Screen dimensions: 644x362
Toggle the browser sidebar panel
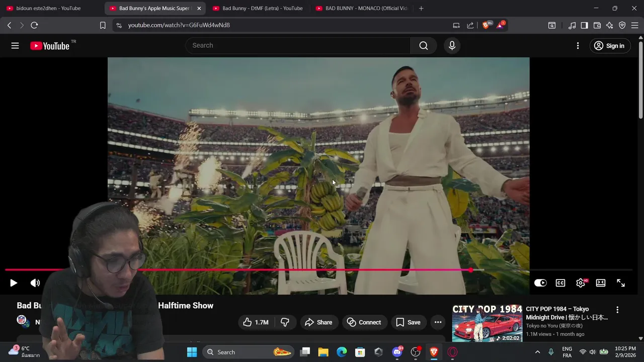click(x=584, y=25)
